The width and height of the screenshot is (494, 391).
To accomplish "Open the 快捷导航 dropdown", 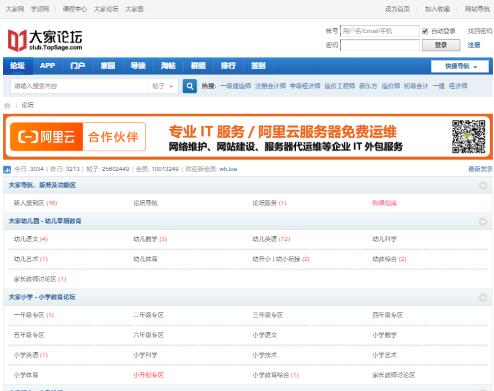I will tap(460, 66).
